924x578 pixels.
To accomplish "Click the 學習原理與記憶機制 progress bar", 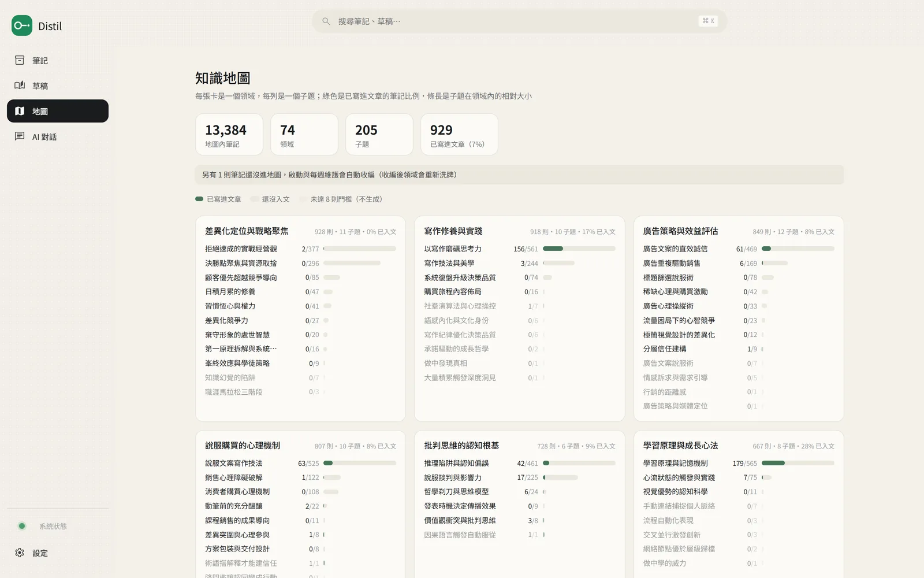I will [x=798, y=463].
